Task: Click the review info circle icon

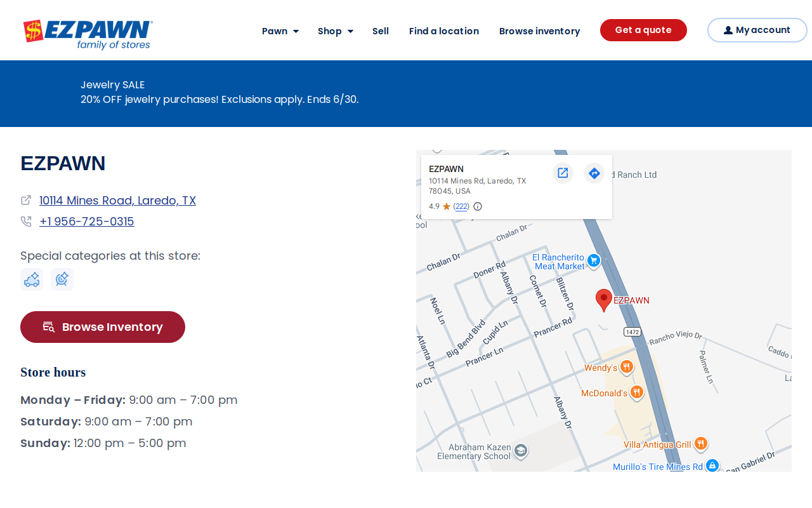Action: pos(478,206)
